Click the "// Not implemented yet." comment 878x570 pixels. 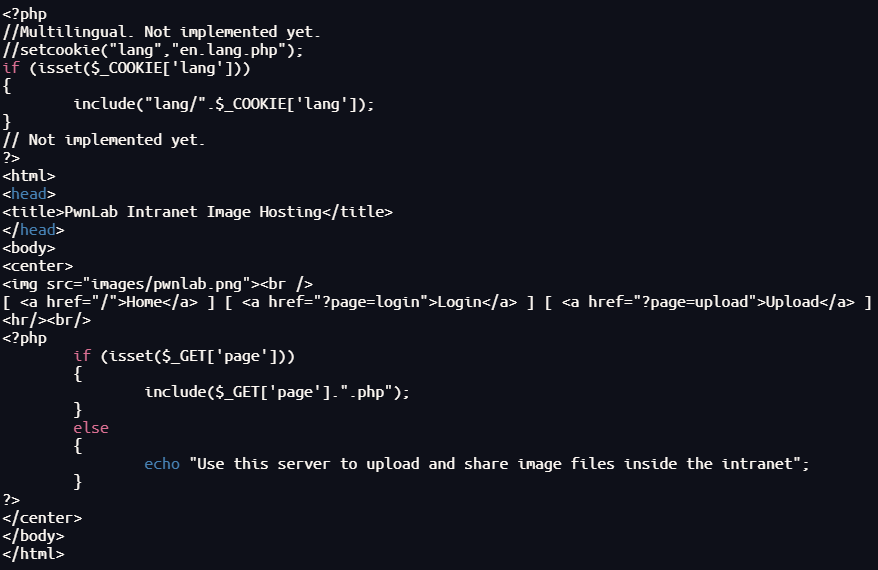click(x=104, y=140)
